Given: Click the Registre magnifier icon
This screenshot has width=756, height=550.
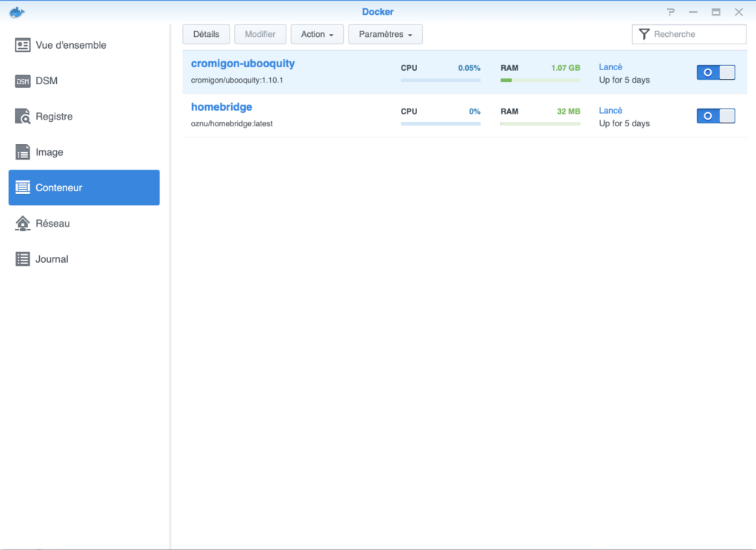Looking at the screenshot, I should (x=23, y=116).
